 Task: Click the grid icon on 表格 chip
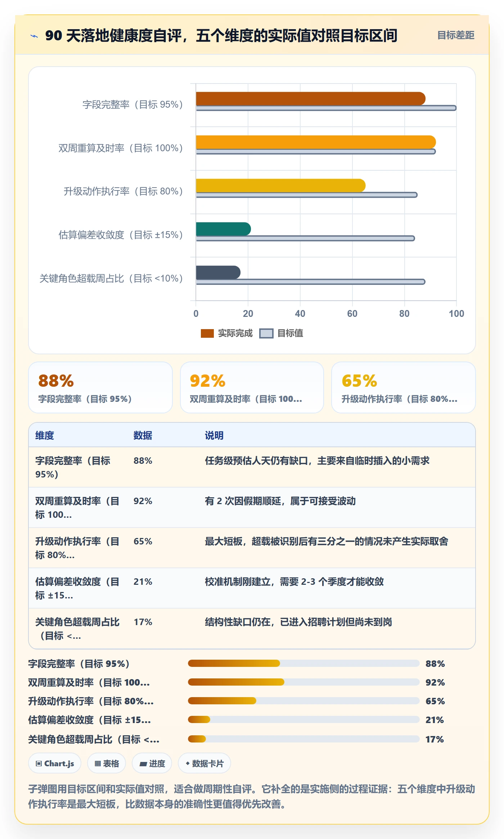coord(98,763)
